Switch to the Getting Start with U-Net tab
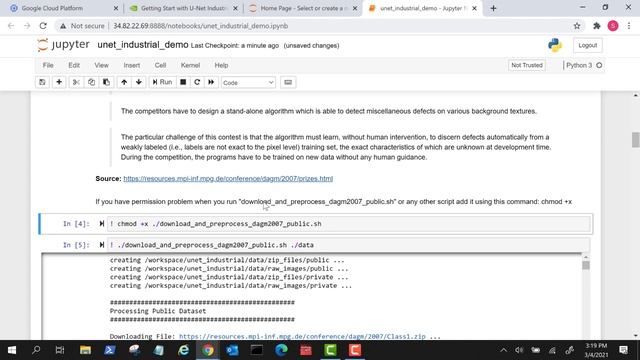This screenshot has width=640, height=360. pyautogui.click(x=183, y=8)
